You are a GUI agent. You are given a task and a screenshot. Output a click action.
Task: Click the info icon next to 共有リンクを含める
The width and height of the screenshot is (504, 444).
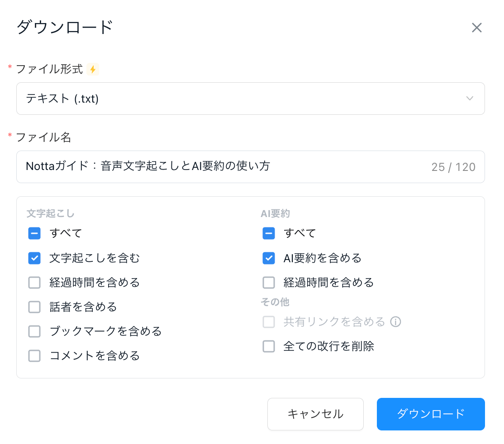[396, 321]
